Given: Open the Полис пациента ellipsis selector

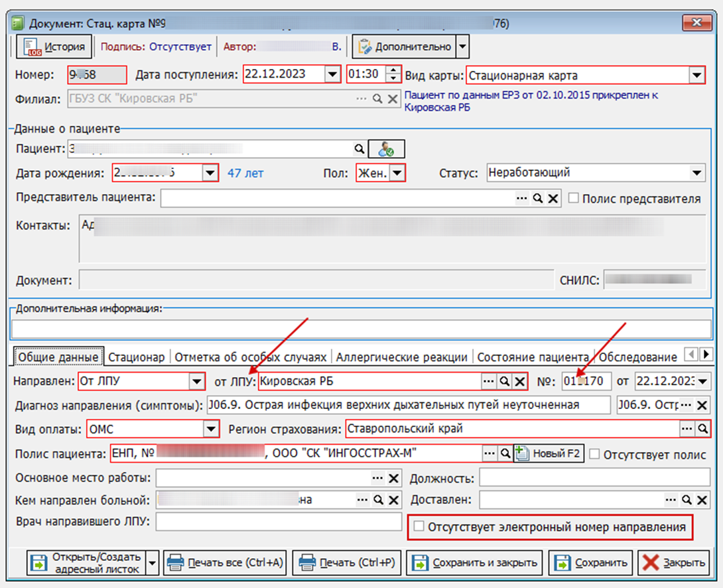Looking at the screenshot, I should pyautogui.click(x=490, y=453).
